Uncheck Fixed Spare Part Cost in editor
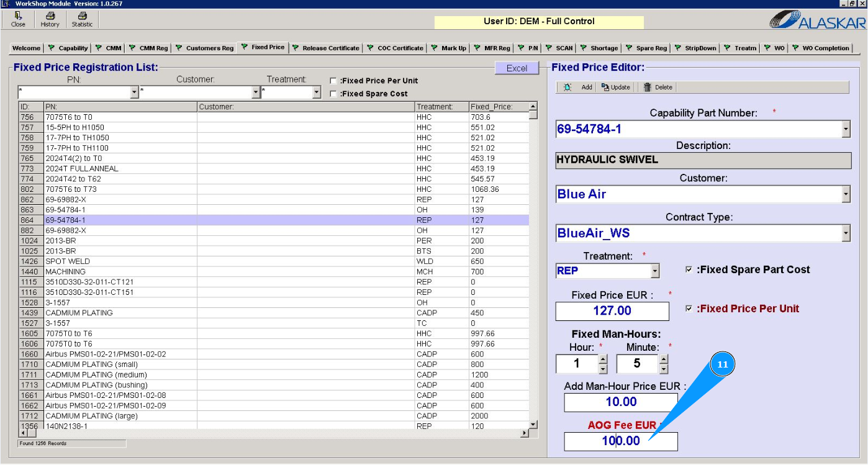The image size is (868, 465). pos(689,269)
